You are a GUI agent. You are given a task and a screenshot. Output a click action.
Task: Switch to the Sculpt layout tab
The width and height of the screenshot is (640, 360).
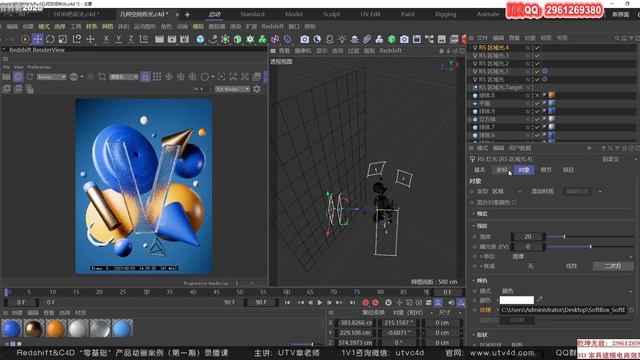click(x=331, y=14)
